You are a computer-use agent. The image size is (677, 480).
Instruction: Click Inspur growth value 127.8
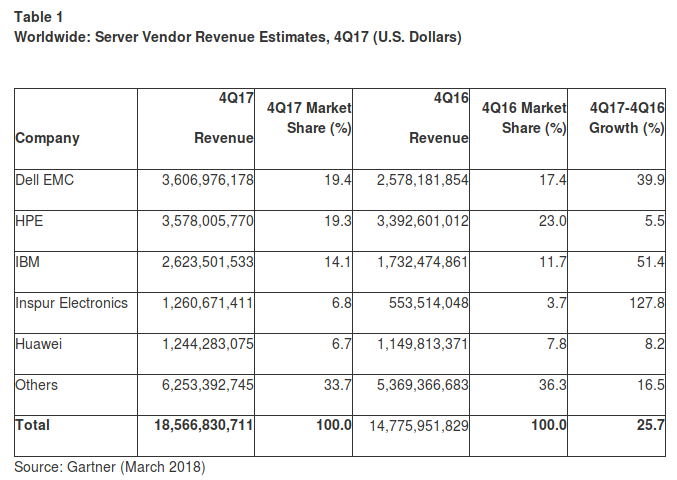pyautogui.click(x=647, y=303)
